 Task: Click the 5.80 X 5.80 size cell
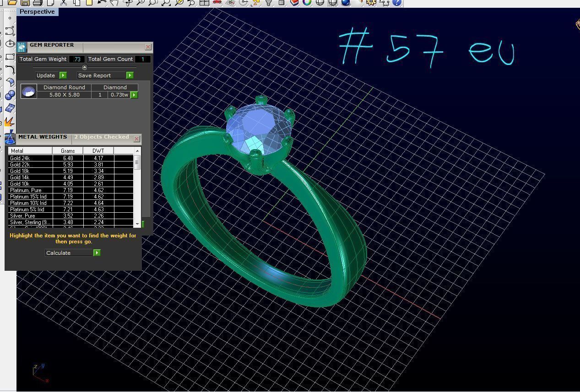tap(65, 95)
